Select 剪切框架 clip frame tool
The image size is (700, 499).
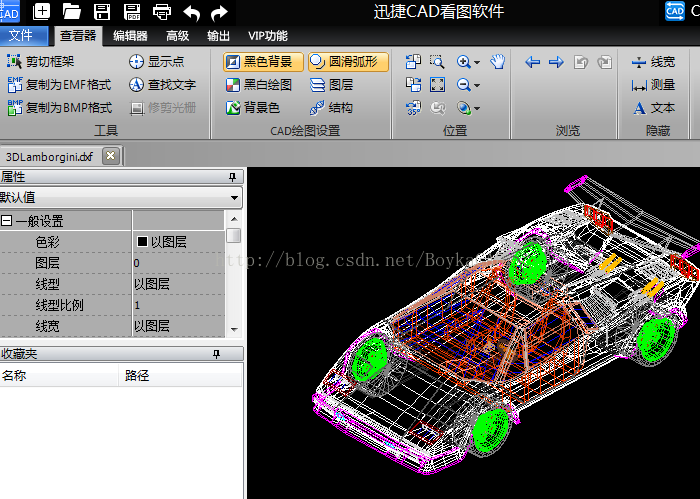click(41, 62)
